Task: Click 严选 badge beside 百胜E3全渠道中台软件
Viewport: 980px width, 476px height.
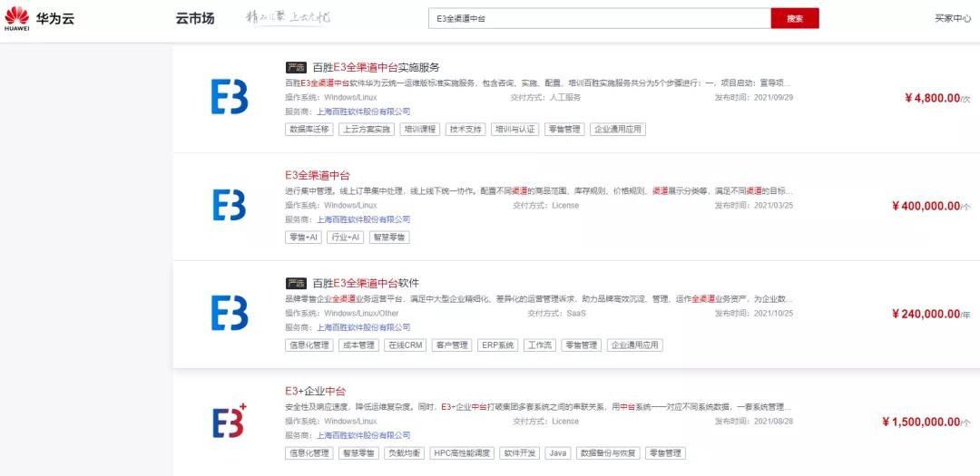Action: [x=296, y=283]
